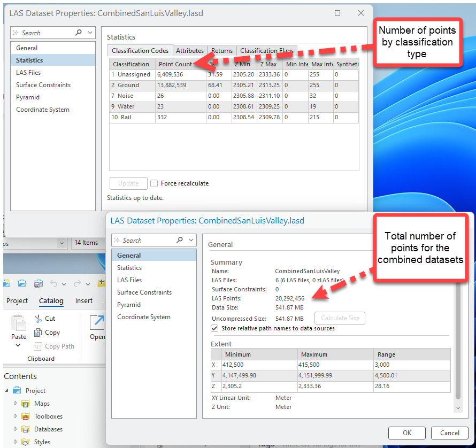Open the Paste dropdown arrow
476x448 pixels.
click(18, 345)
